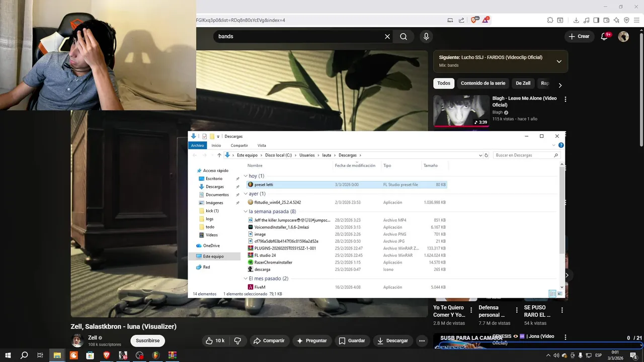Image resolution: width=644 pixels, height=362 pixels.
Task: Toggle the browser sidebar panel icon
Action: 596,20
